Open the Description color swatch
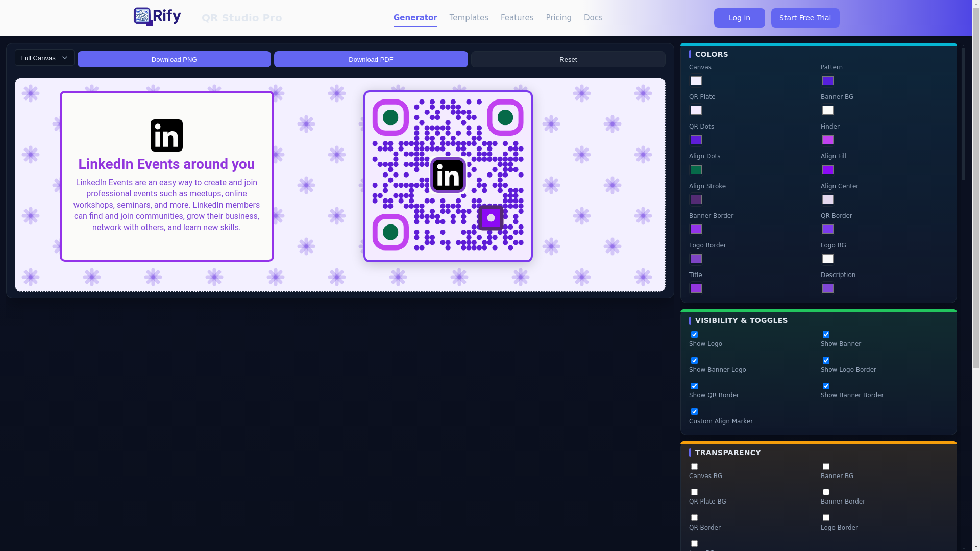 828,288
